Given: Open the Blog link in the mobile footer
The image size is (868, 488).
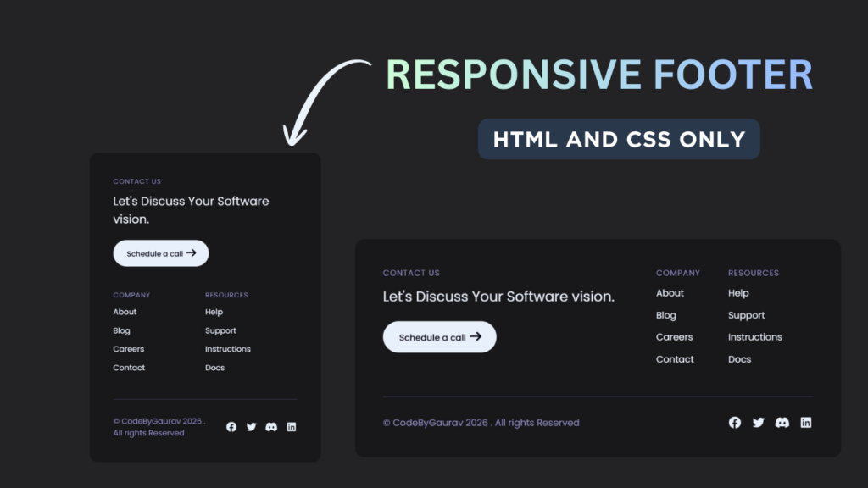Looking at the screenshot, I should pos(121,330).
